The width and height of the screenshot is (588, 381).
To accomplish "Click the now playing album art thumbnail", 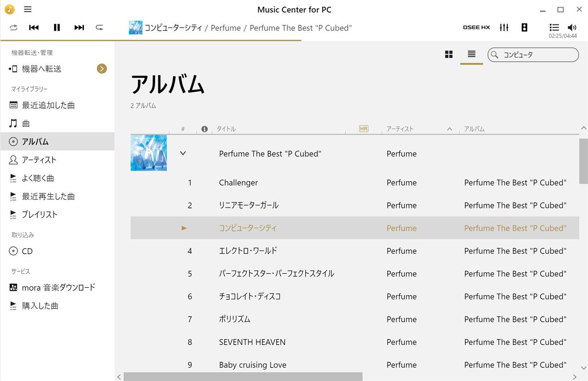I will (136, 28).
